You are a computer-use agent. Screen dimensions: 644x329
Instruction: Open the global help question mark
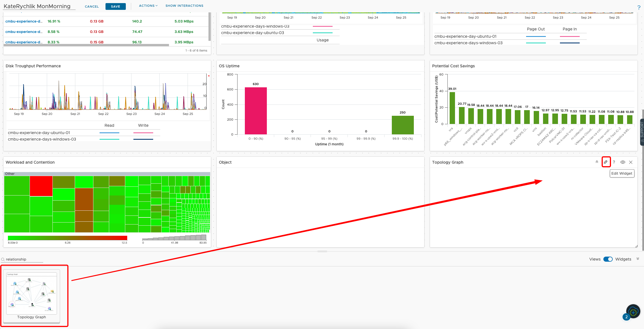pyautogui.click(x=639, y=7)
